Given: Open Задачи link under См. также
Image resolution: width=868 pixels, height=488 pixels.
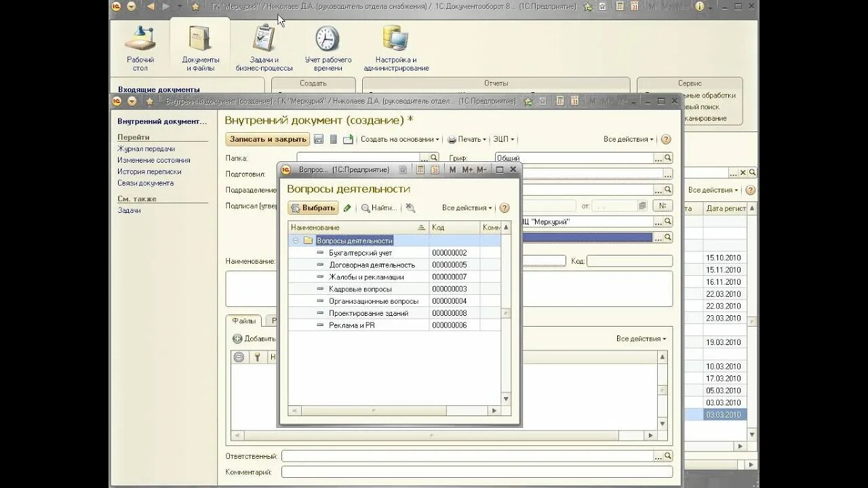Looking at the screenshot, I should 129,210.
